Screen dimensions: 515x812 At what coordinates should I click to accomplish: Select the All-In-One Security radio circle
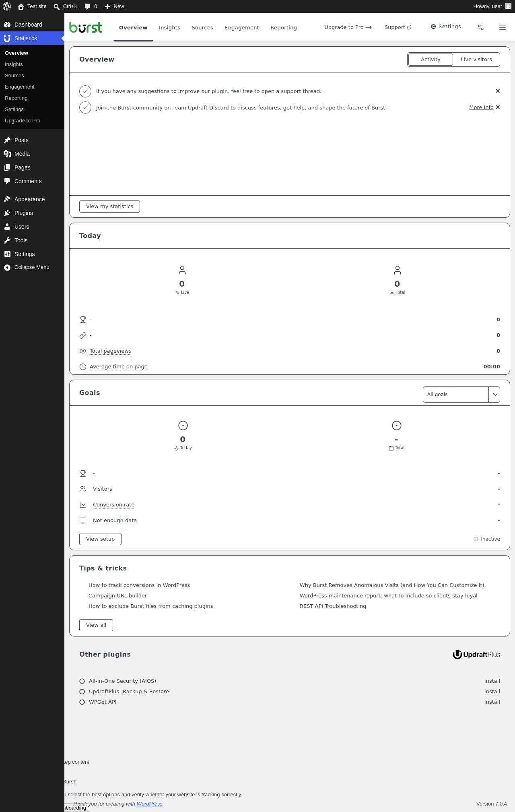(x=82, y=681)
